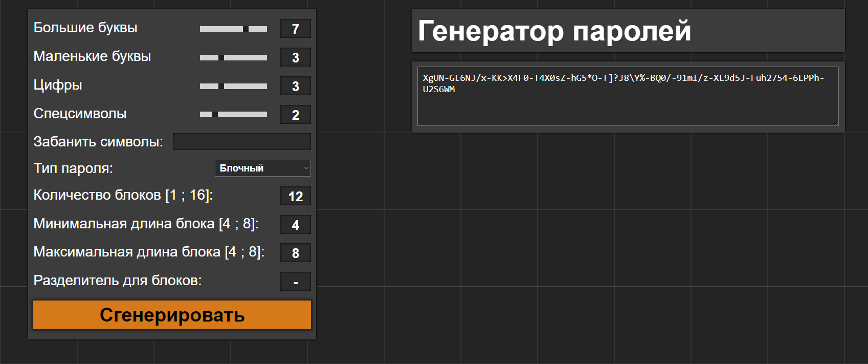Click the Количество блоков field showing 12
This screenshot has height=364, width=868.
coord(296,196)
